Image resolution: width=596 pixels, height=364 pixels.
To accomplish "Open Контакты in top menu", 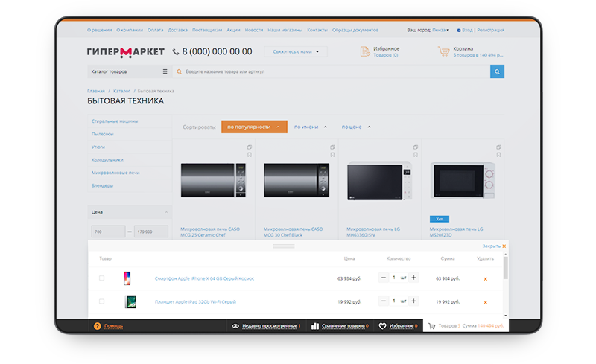I will point(317,30).
